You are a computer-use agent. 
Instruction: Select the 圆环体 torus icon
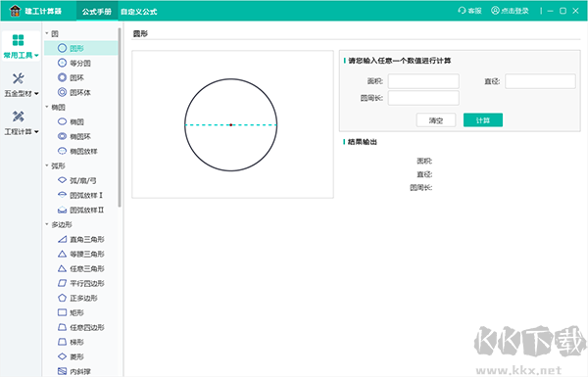pos(63,92)
